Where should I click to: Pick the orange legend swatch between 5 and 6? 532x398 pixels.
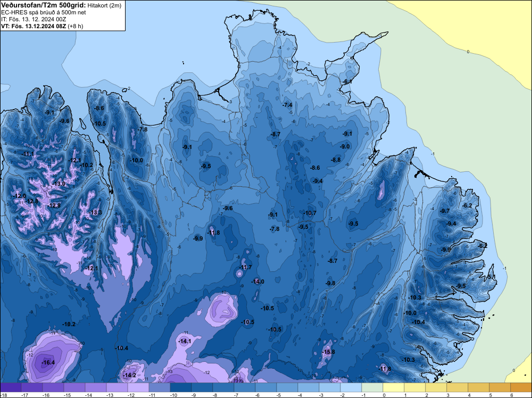click(x=500, y=387)
